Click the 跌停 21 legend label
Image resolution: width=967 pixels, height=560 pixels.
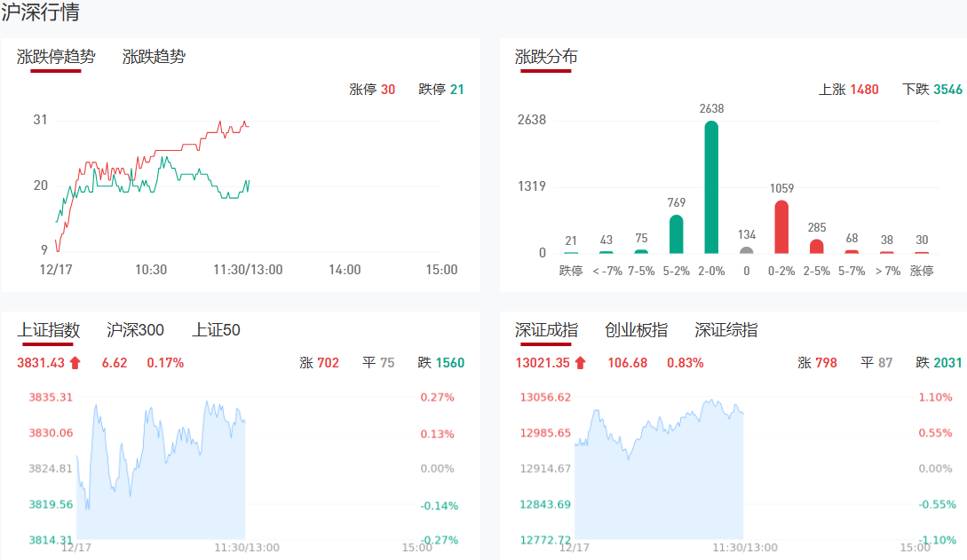point(441,90)
